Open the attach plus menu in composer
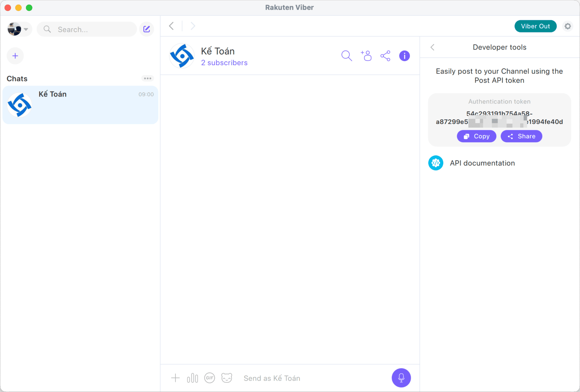Image resolution: width=580 pixels, height=392 pixels. 176,378
